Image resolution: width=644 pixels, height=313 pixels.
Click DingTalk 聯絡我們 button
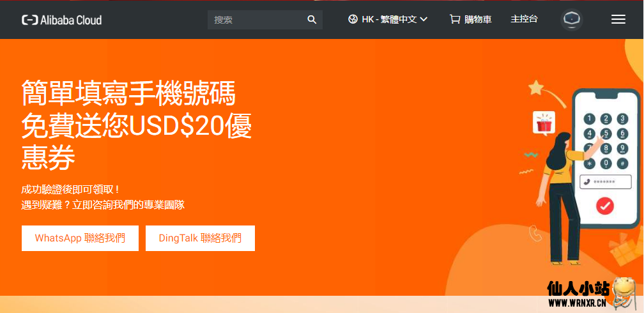(x=200, y=238)
